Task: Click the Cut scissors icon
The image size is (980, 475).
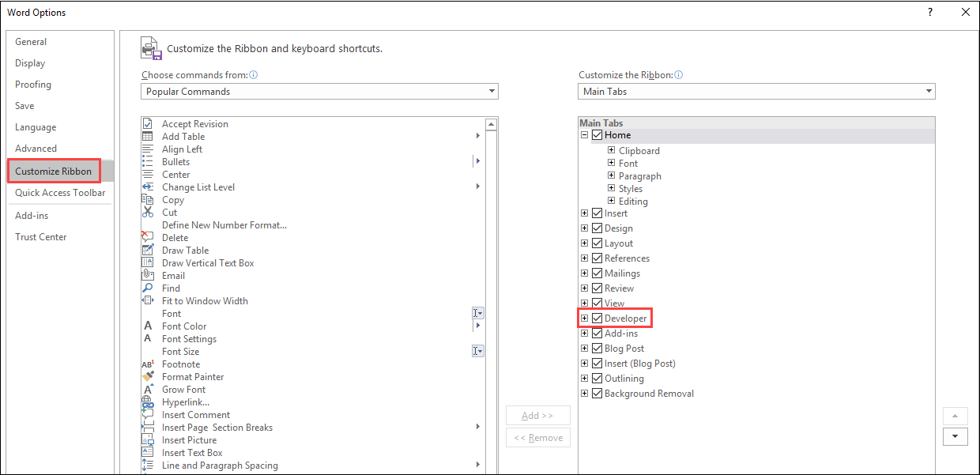Action: pos(147,213)
